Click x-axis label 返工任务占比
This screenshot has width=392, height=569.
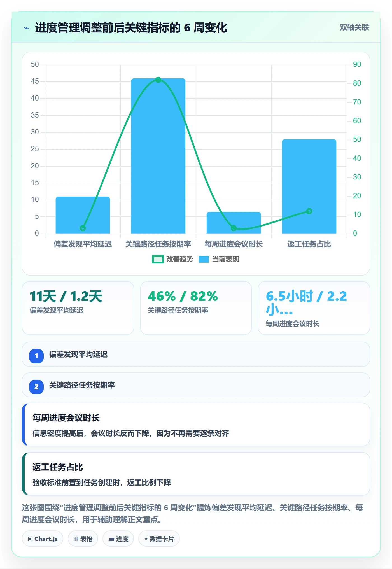click(309, 244)
